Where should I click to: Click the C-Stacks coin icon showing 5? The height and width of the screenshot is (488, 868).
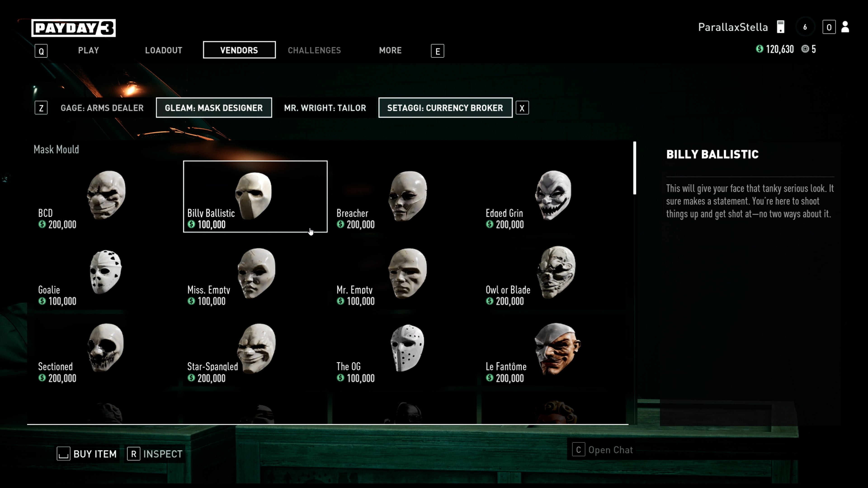806,49
